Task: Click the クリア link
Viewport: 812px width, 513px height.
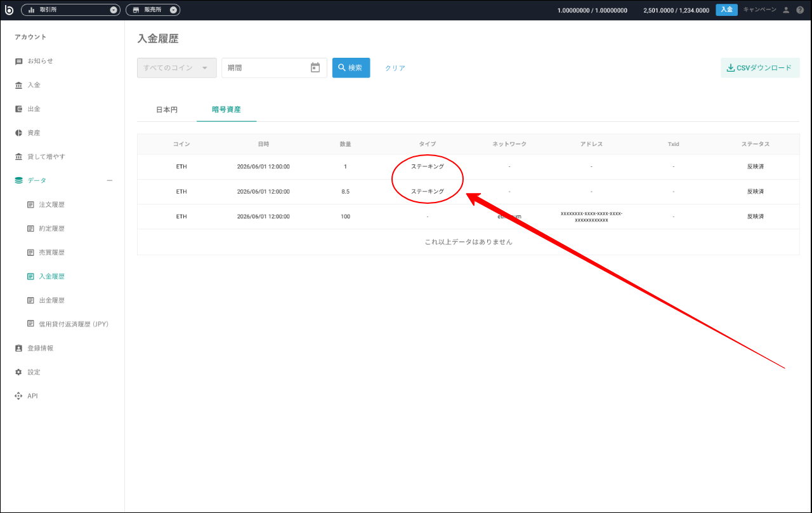Action: point(395,68)
